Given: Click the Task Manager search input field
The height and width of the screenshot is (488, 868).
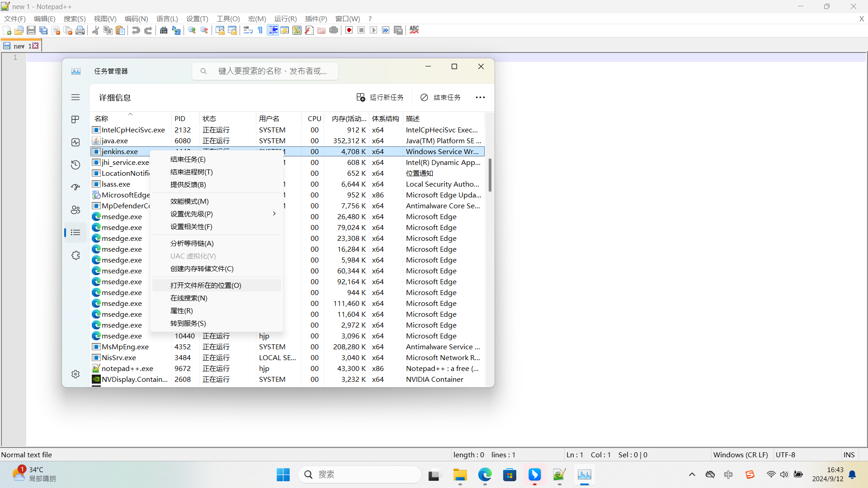Looking at the screenshot, I should point(265,71).
